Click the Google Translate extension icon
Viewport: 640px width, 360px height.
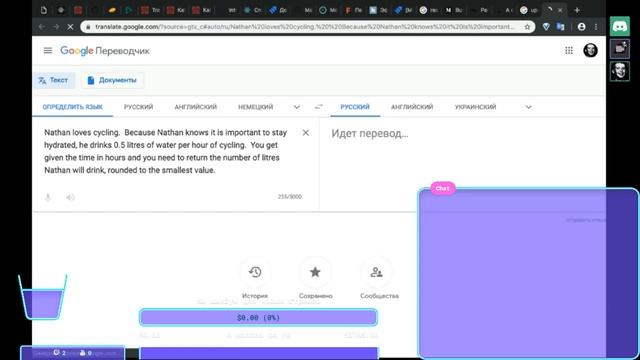pos(560,27)
